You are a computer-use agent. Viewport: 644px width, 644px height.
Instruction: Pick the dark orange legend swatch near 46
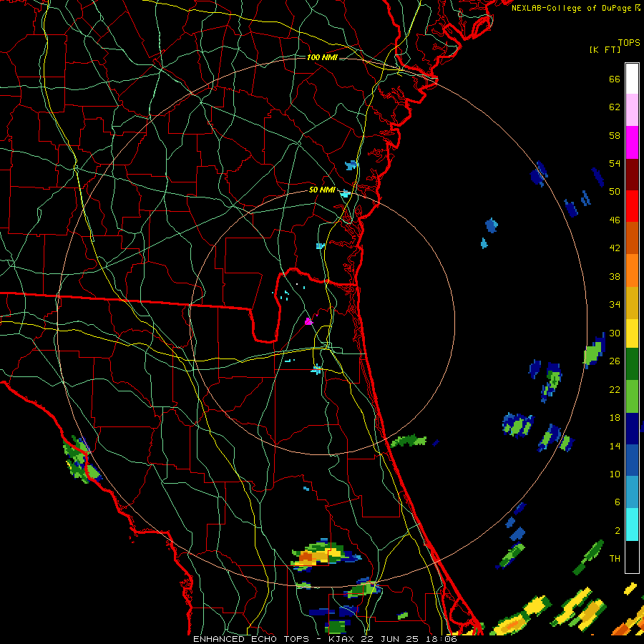[x=632, y=238]
